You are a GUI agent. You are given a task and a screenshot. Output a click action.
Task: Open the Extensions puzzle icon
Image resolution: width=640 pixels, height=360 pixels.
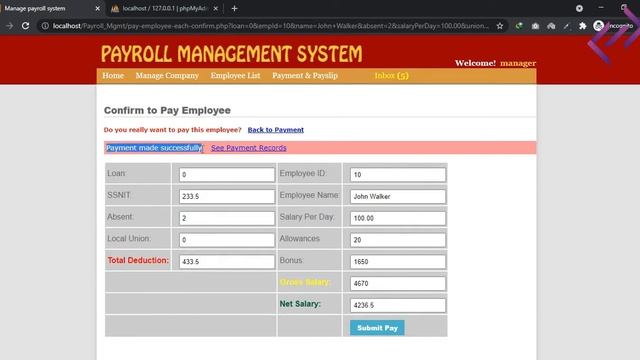pos(582,26)
